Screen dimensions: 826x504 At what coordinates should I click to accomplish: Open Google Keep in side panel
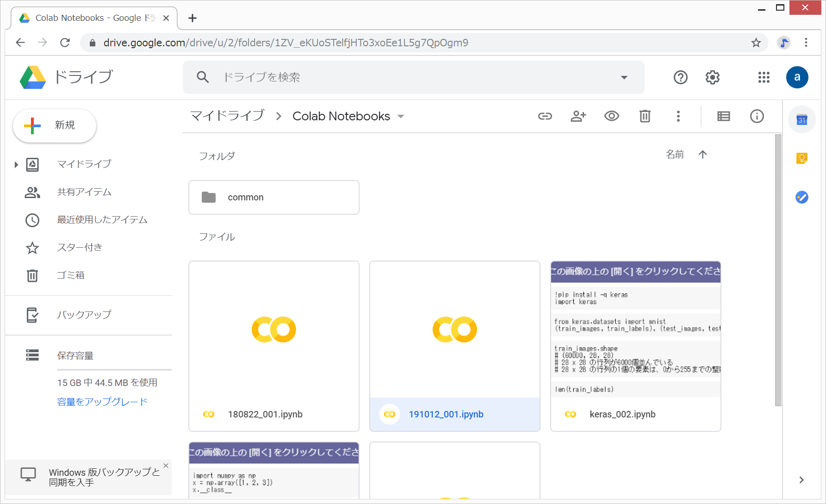pos(801,158)
